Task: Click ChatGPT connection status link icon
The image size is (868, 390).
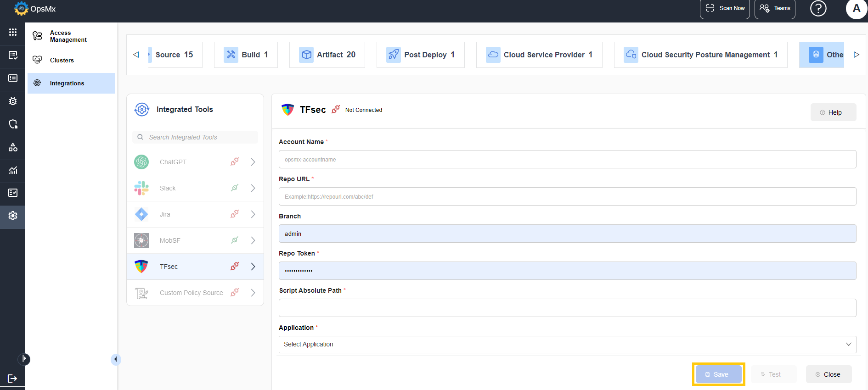Action: pyautogui.click(x=235, y=162)
